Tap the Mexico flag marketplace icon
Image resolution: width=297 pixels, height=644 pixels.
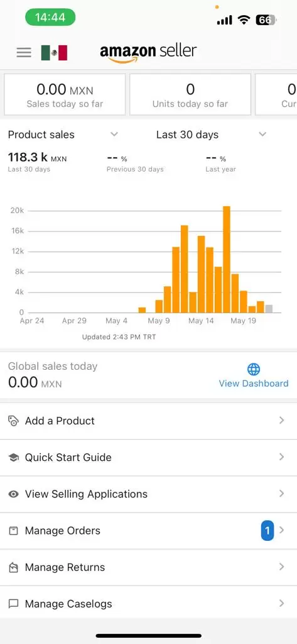[x=54, y=53]
